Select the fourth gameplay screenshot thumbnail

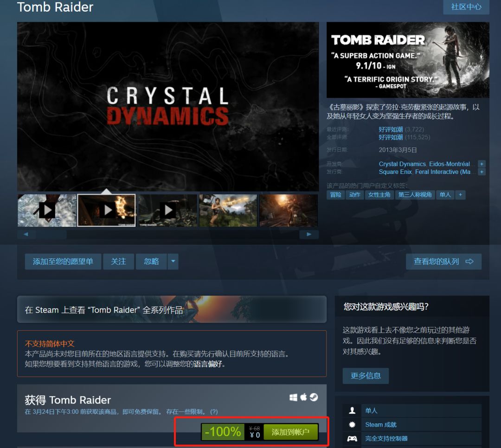[228, 210]
